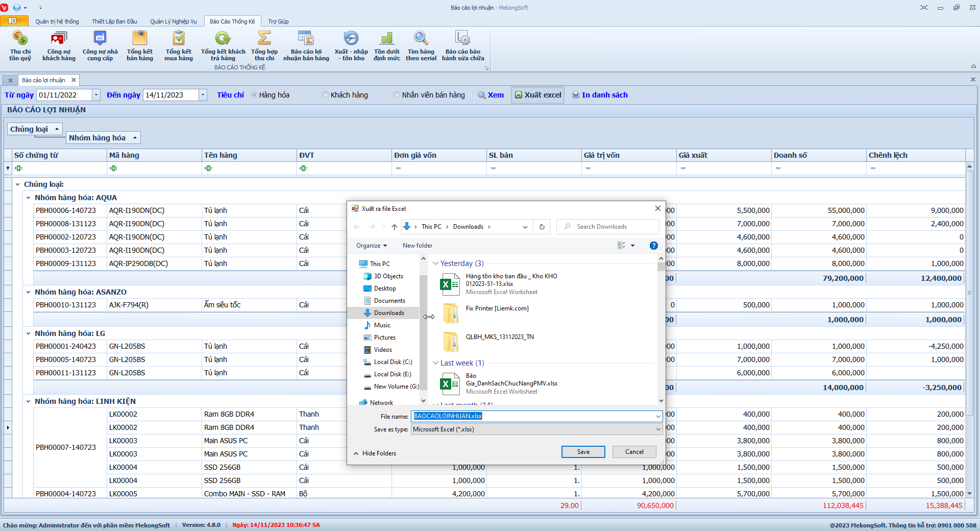Click the In danh sách button
Image resolution: width=980 pixels, height=531 pixels.
tap(600, 95)
